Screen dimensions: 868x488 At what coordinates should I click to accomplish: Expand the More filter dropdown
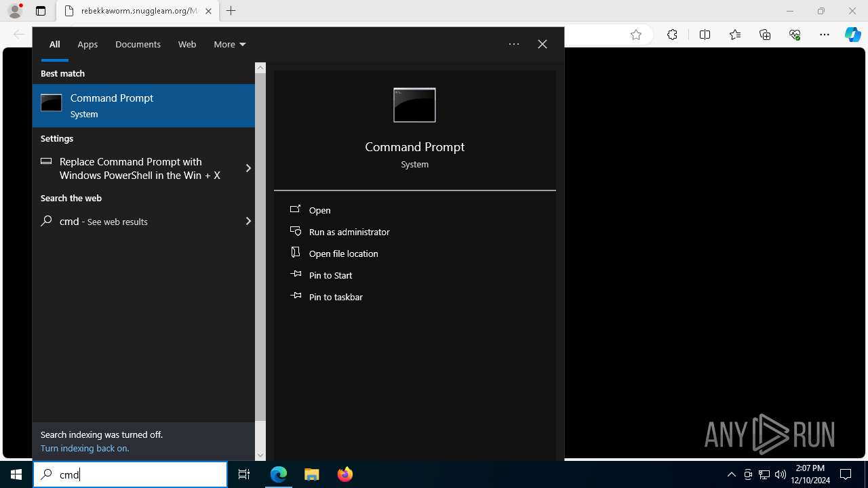229,44
